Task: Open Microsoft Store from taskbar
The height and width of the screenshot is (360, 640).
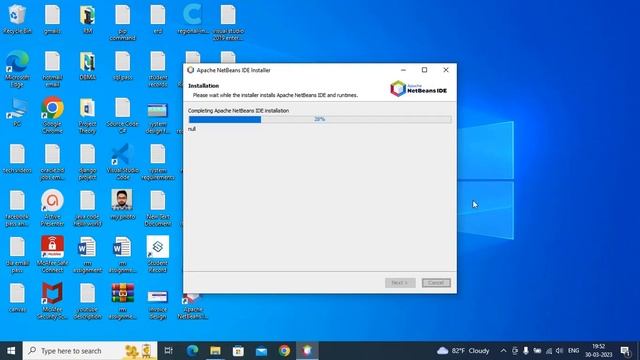Action: click(238, 351)
